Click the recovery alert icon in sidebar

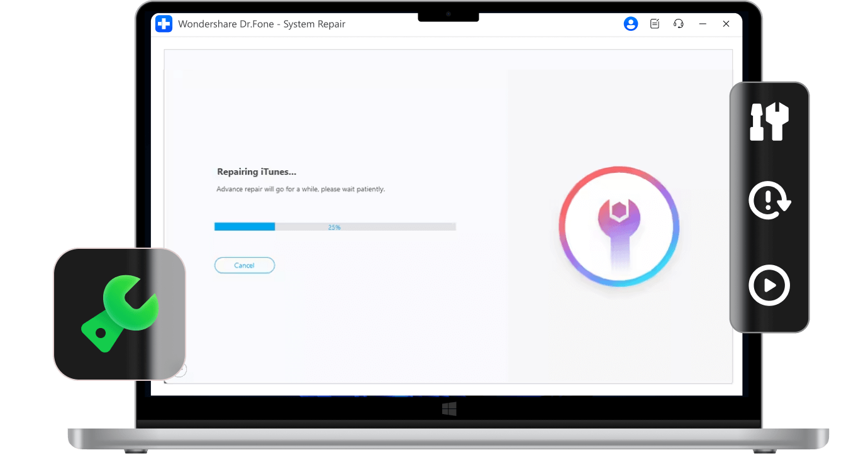pyautogui.click(x=769, y=200)
